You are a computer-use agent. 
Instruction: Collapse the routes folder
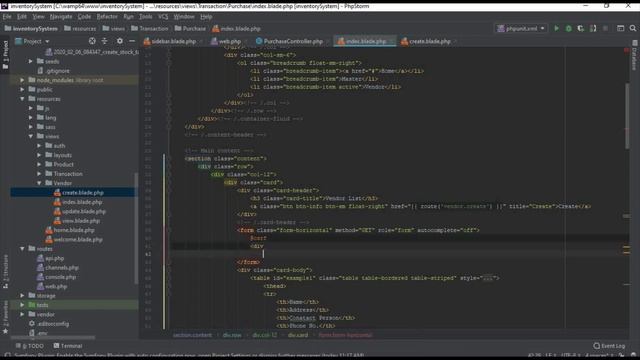[22, 249]
